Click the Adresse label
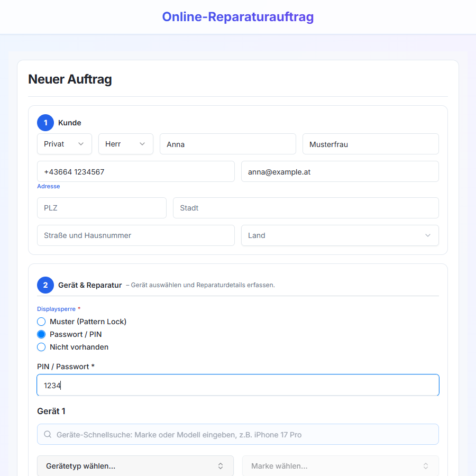The image size is (476, 476). coord(49,186)
